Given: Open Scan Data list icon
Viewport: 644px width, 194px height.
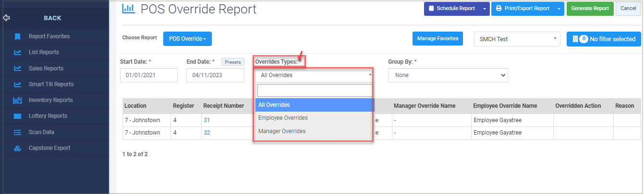Looking at the screenshot, I should coord(17,132).
